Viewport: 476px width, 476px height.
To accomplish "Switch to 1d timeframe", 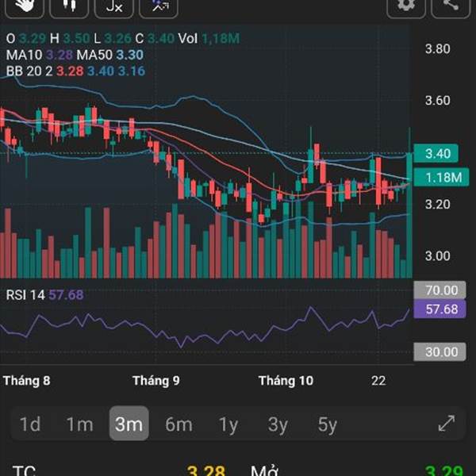I will [x=30, y=424].
